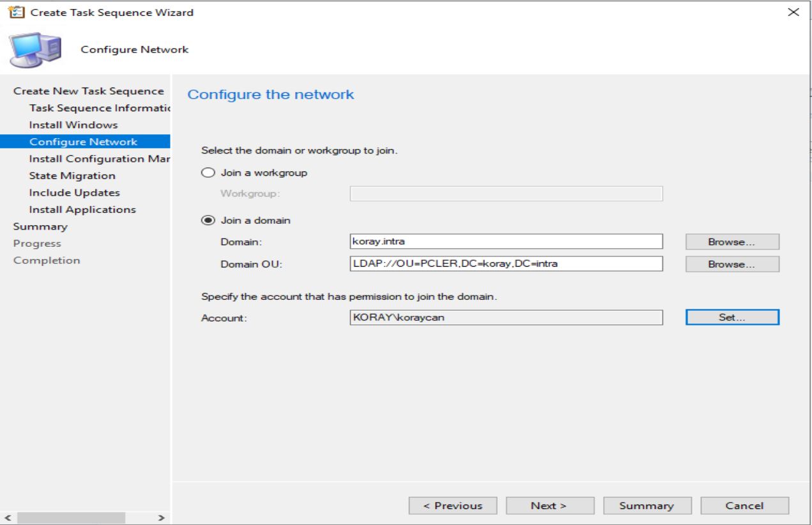812x525 pixels.
Task: Jump to the Summary page
Action: click(x=647, y=505)
